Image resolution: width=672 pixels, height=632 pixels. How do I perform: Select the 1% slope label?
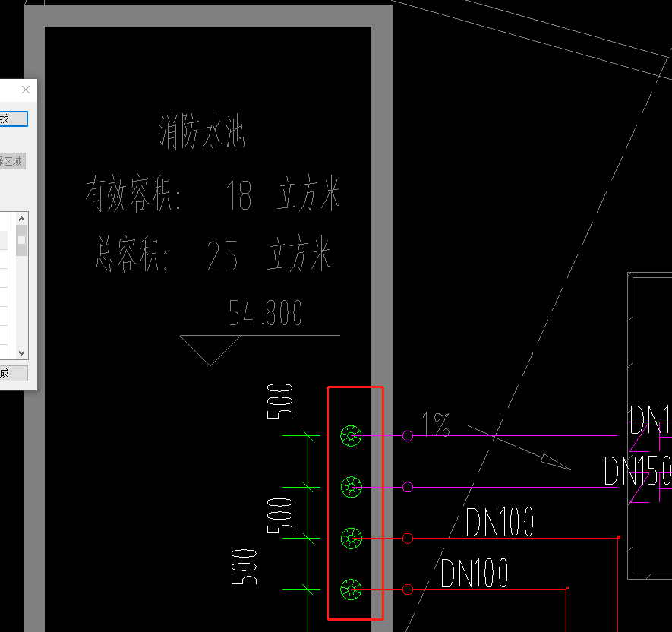[x=436, y=424]
